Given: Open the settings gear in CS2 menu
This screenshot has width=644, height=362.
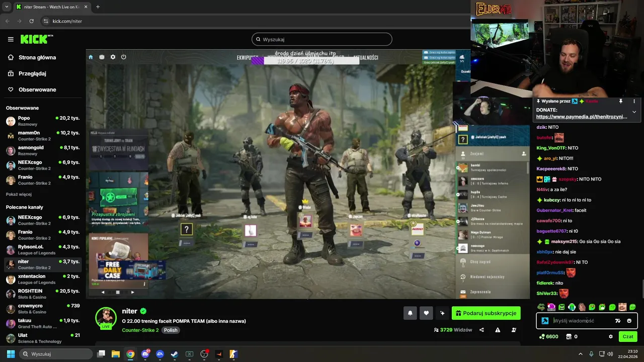Looking at the screenshot, I should (x=113, y=57).
